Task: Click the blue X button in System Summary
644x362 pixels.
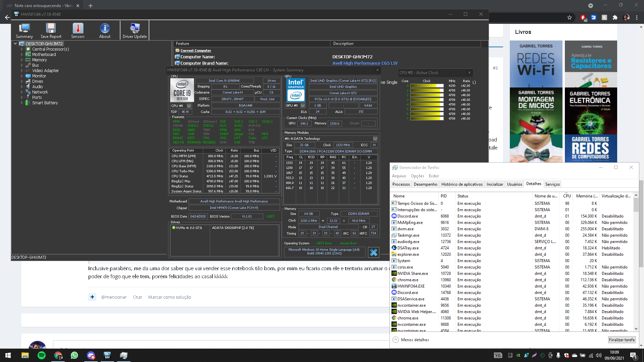Action: pyautogui.click(x=373, y=252)
